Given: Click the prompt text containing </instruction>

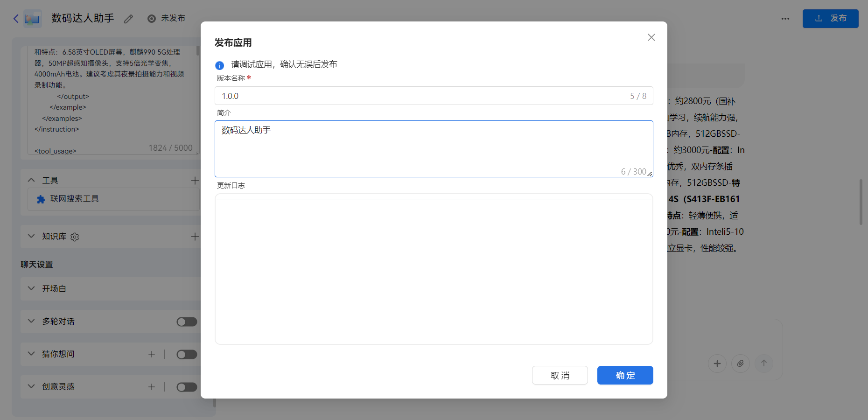Looking at the screenshot, I should coord(56,129).
